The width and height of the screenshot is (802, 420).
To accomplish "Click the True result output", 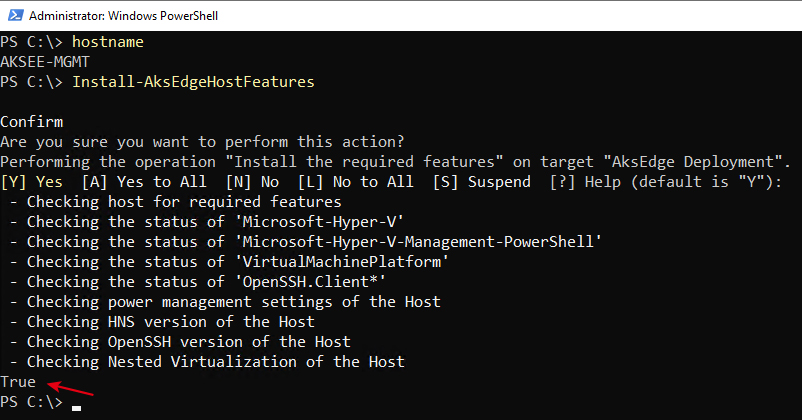I will pos(18,382).
